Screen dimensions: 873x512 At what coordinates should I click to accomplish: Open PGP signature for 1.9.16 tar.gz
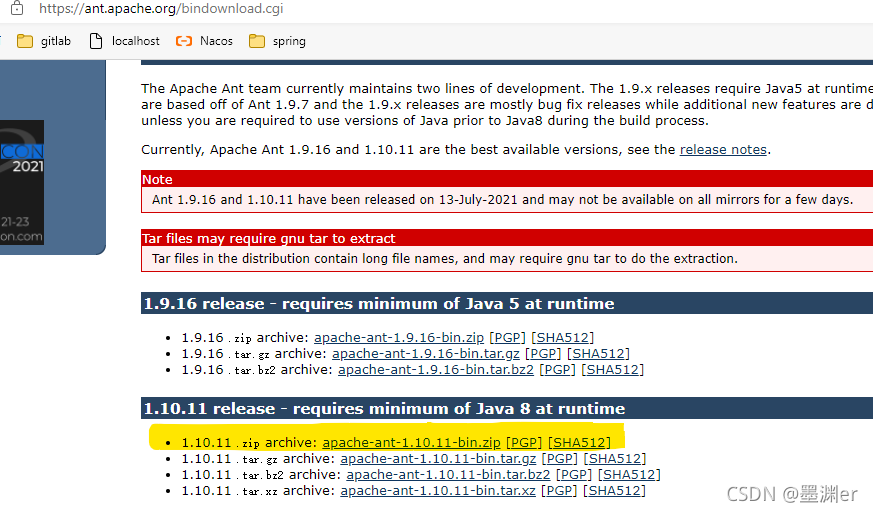(543, 354)
